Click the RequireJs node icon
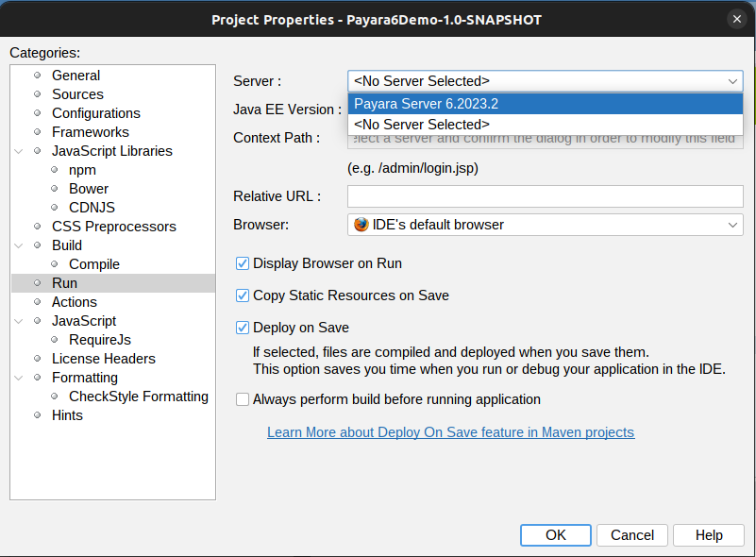Viewport: 756px width, 557px height. pyautogui.click(x=54, y=339)
